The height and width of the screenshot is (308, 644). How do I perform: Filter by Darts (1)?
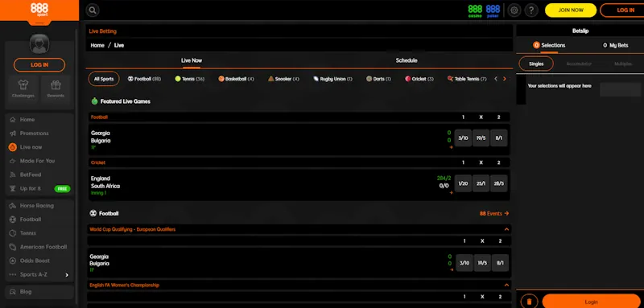click(378, 79)
